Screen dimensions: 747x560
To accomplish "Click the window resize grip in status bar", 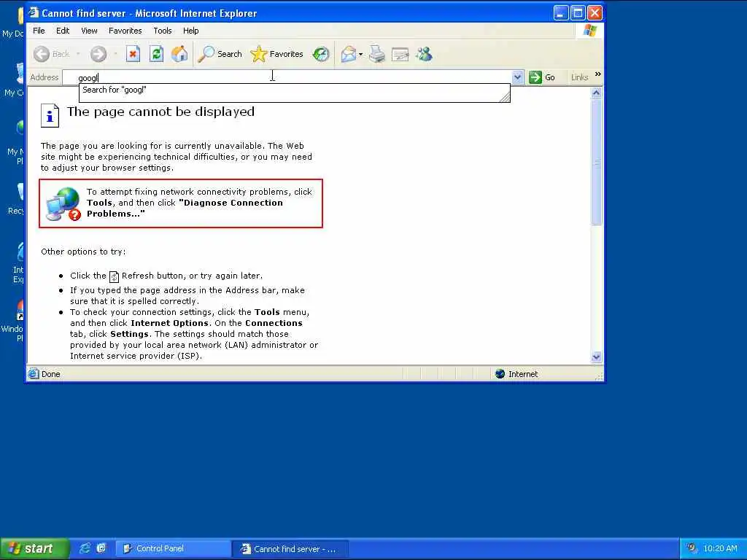I will click(600, 377).
